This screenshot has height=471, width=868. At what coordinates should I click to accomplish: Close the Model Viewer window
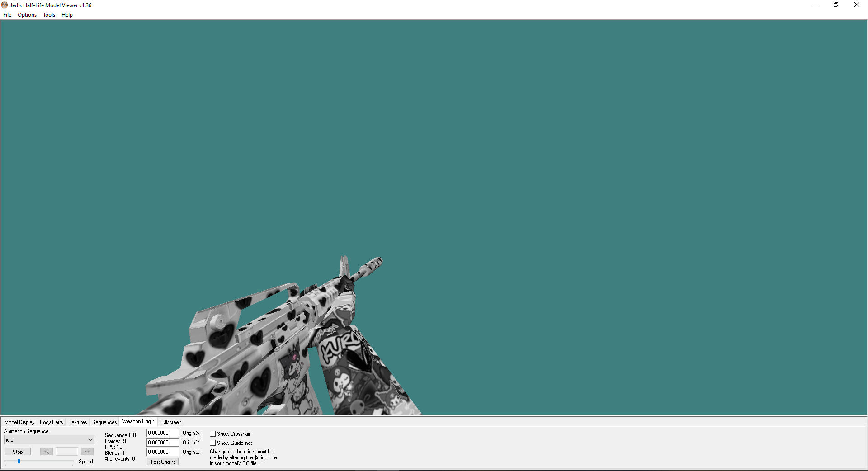pyautogui.click(x=857, y=5)
